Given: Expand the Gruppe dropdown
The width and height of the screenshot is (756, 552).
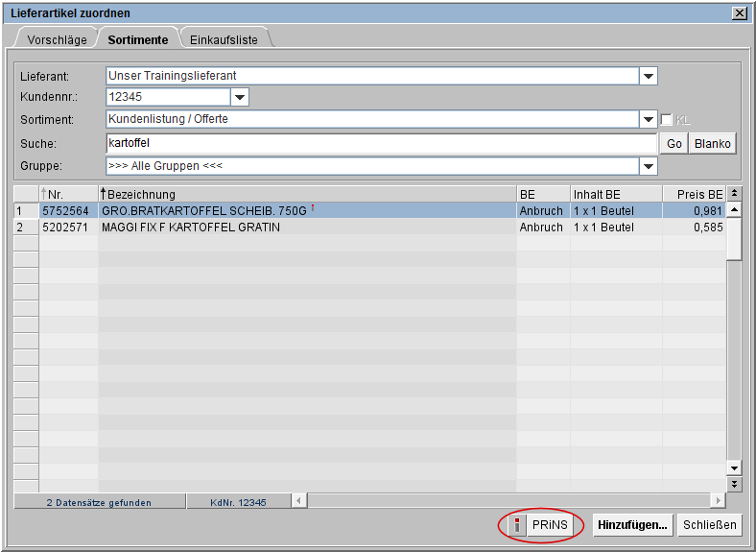Looking at the screenshot, I should 649,167.
